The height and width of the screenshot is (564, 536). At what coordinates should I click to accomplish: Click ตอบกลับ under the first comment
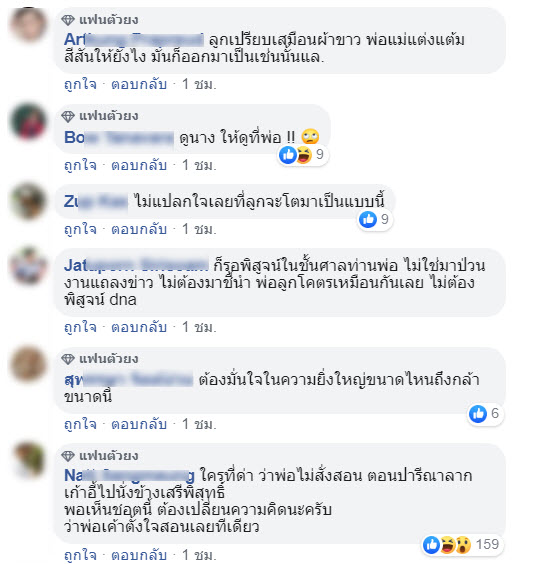[139, 84]
